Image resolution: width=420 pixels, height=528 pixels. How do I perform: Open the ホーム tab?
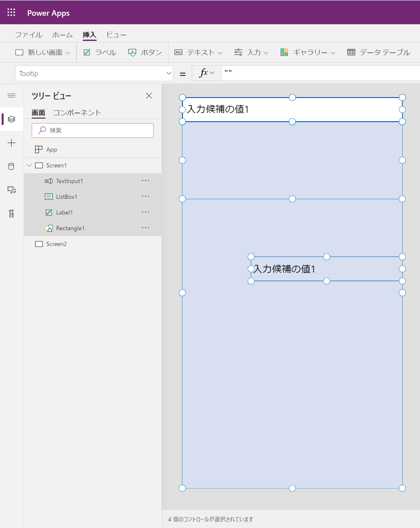pyautogui.click(x=63, y=35)
